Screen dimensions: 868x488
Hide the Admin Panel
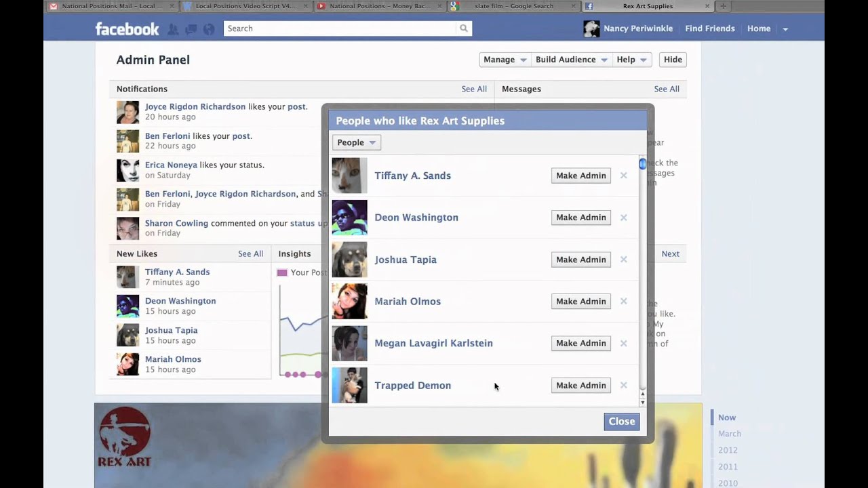click(x=673, y=60)
